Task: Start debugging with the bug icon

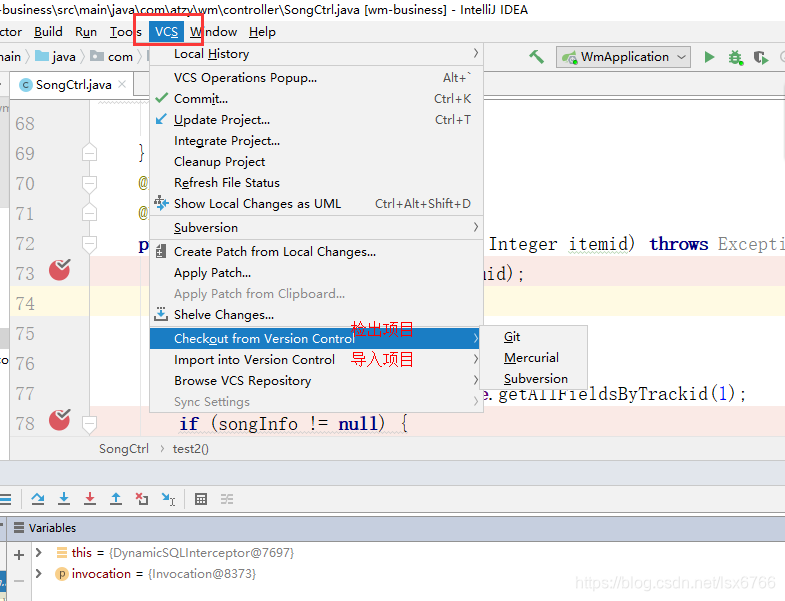Action: [735, 57]
